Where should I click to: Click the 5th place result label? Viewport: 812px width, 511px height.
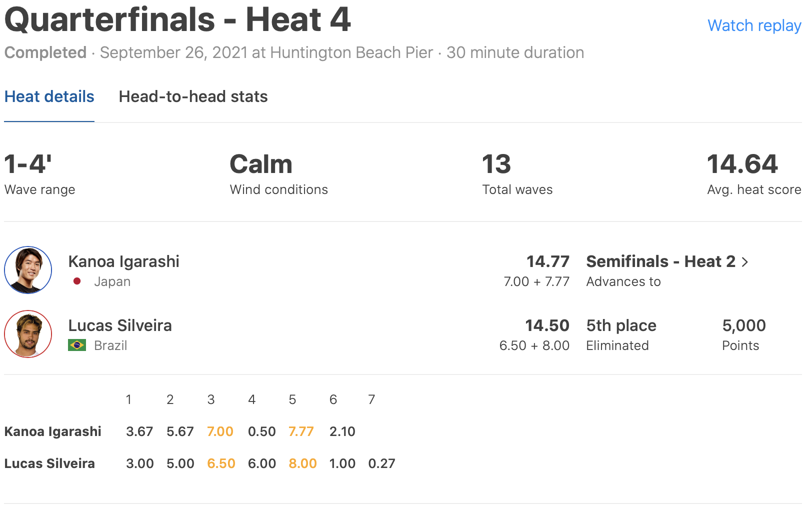(621, 325)
